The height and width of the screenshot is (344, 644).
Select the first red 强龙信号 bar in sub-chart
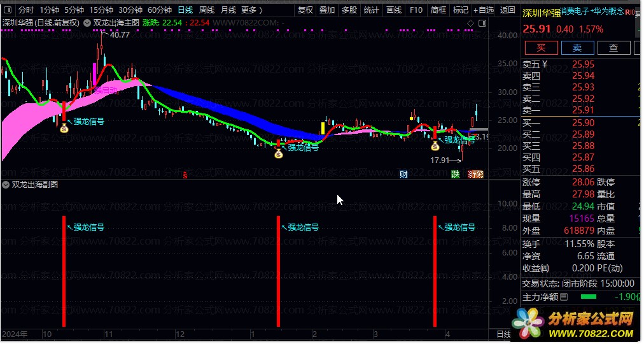(64, 271)
